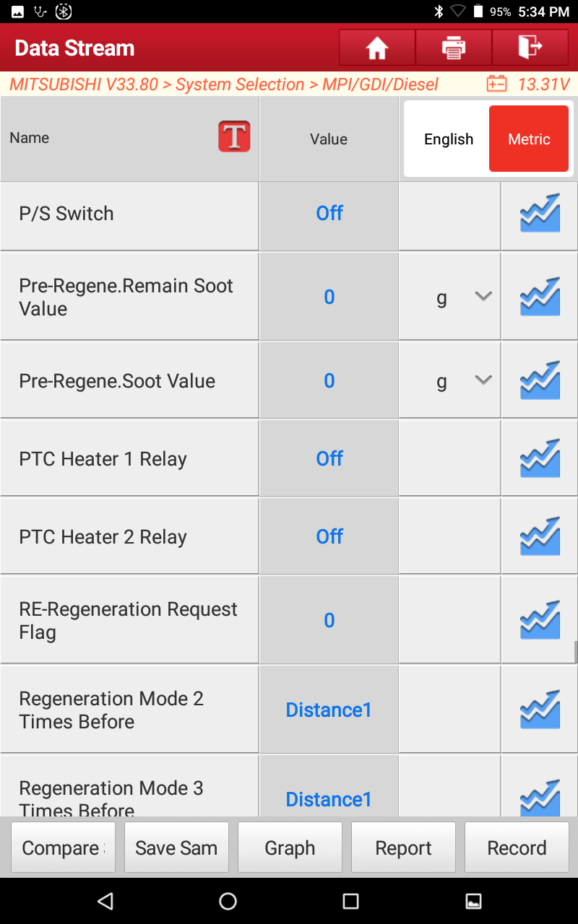The width and height of the screenshot is (578, 924).
Task: Tap the Report button
Action: click(x=403, y=847)
